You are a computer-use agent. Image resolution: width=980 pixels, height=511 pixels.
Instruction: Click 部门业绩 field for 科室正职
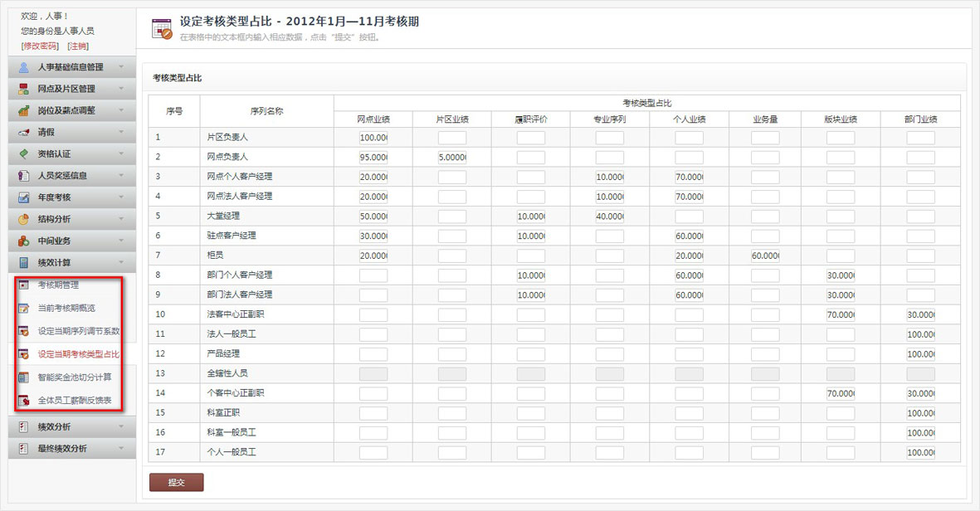920,413
